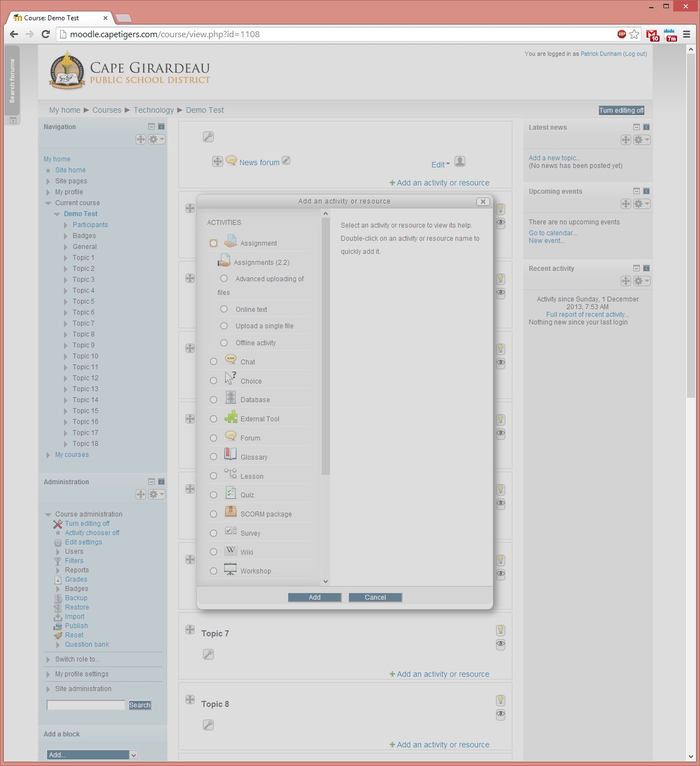Switch to Course: Demo Test browser tab
Screen dimensions: 700x766
pyautogui.click(x=60, y=18)
